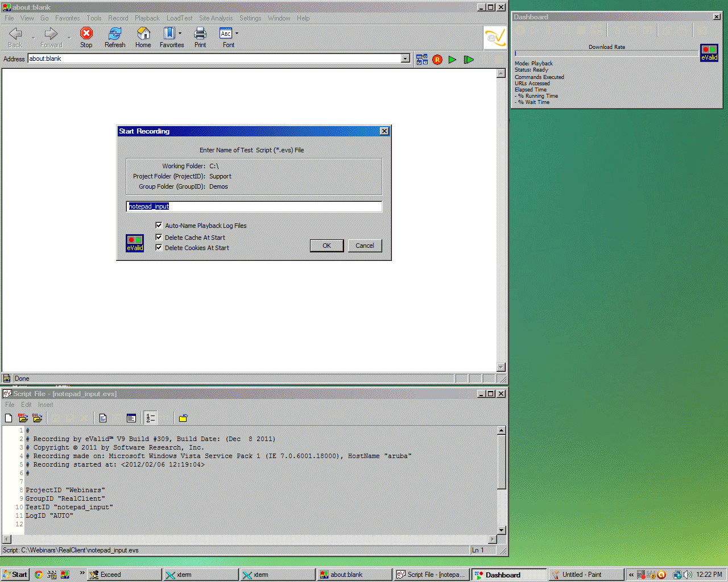Expand the Back history dropdown arrow
Viewport: 728px width, 582px height.
pos(33,38)
